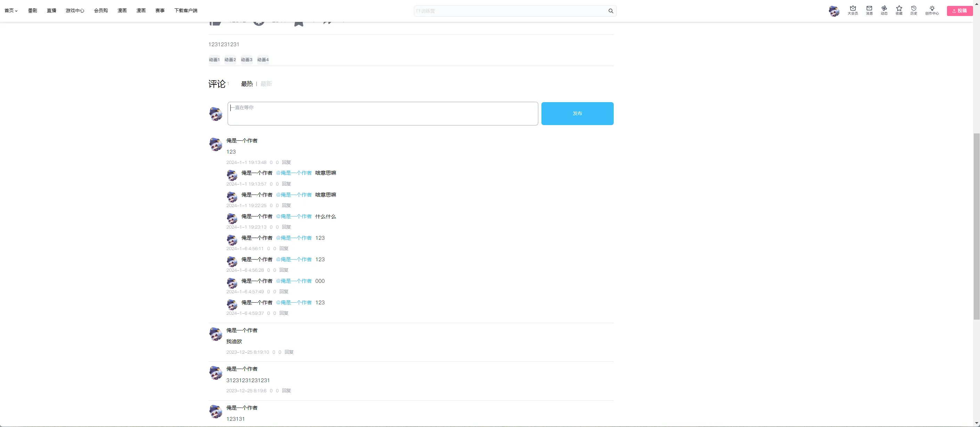Viewport: 980px width, 427px height.
Task: Open the 游戏中心 menu item
Action: (x=75, y=11)
